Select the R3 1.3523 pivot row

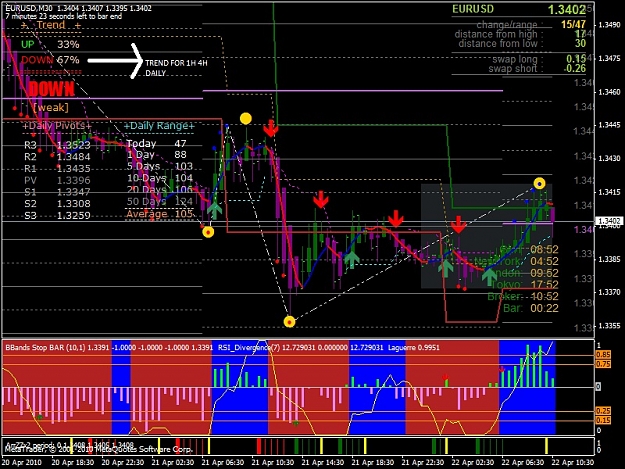pyautogui.click(x=57, y=145)
